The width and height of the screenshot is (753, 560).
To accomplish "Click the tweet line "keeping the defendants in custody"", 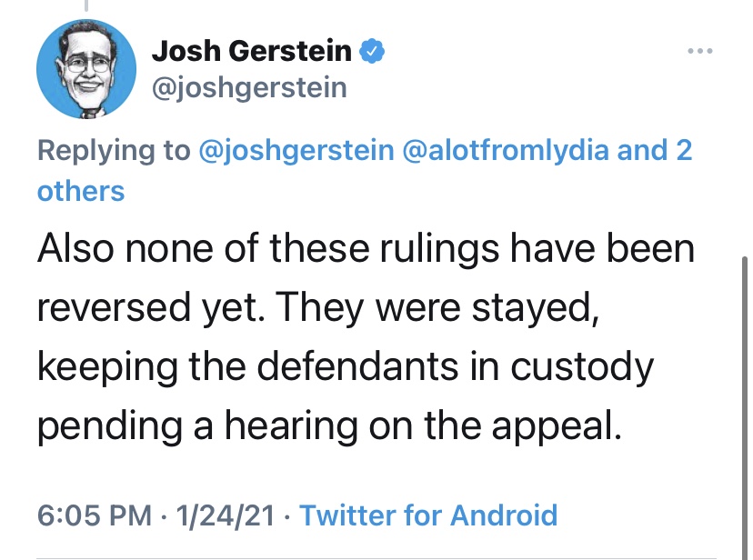I will 346,366.
